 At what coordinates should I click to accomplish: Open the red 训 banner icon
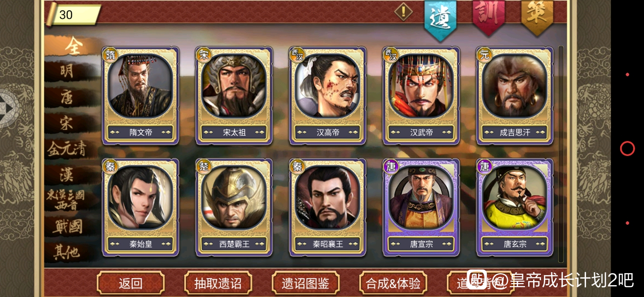click(488, 17)
